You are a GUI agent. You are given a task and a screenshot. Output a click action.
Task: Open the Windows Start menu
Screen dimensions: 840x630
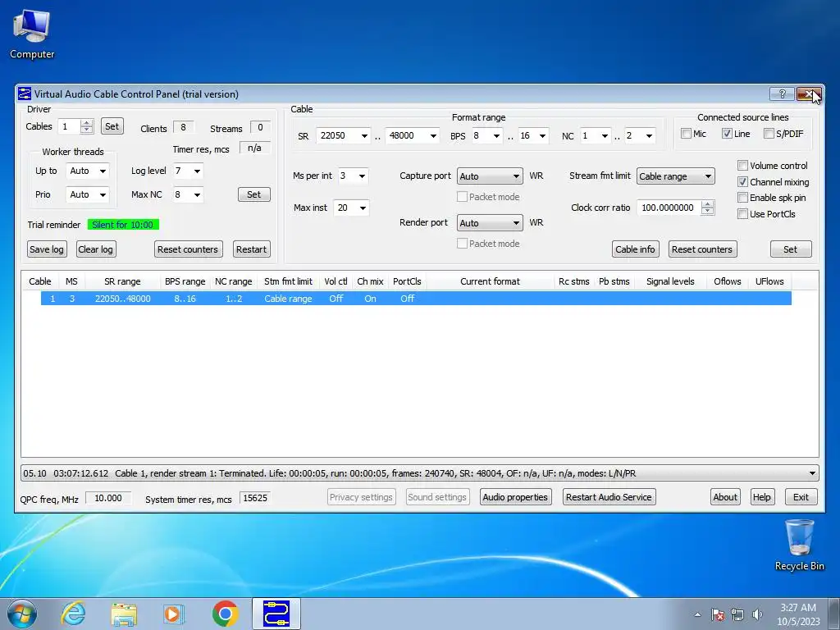click(22, 614)
